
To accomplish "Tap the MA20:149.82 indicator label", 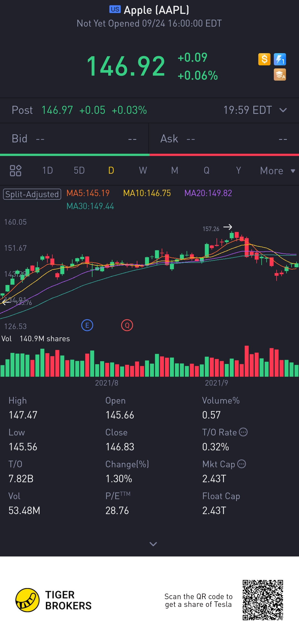I will click(x=208, y=193).
